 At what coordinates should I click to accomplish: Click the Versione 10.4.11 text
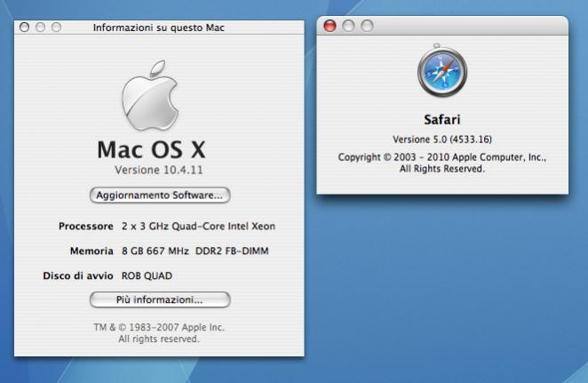click(159, 170)
